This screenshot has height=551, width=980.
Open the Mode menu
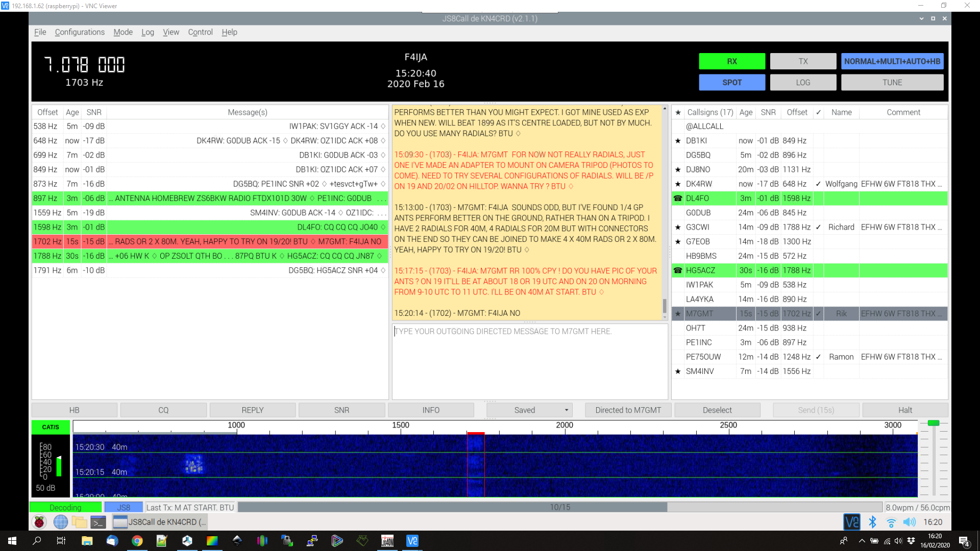click(x=122, y=32)
